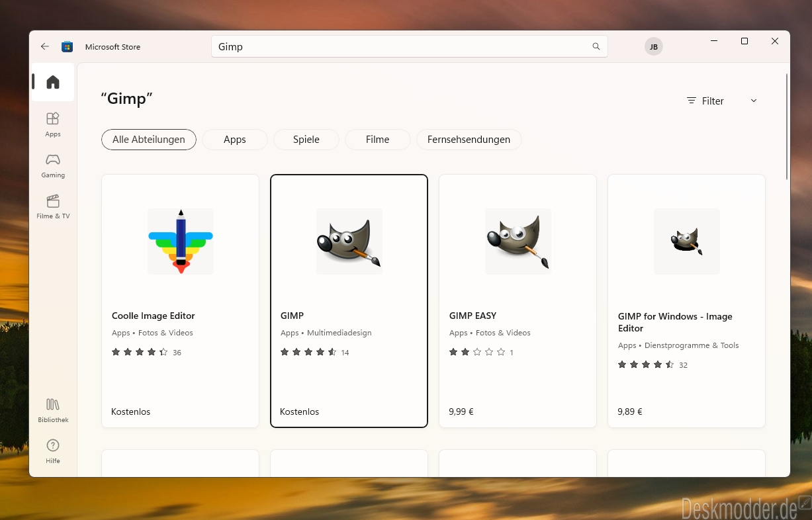The image size is (812, 520).
Task: Select the Apps department filter chip
Action: (235, 140)
